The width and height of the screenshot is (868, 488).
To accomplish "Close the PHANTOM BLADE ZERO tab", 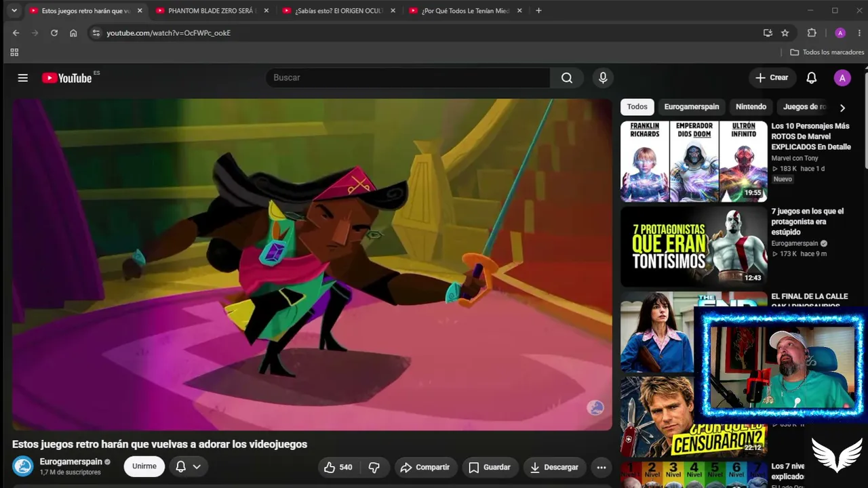I will pyautogui.click(x=266, y=11).
